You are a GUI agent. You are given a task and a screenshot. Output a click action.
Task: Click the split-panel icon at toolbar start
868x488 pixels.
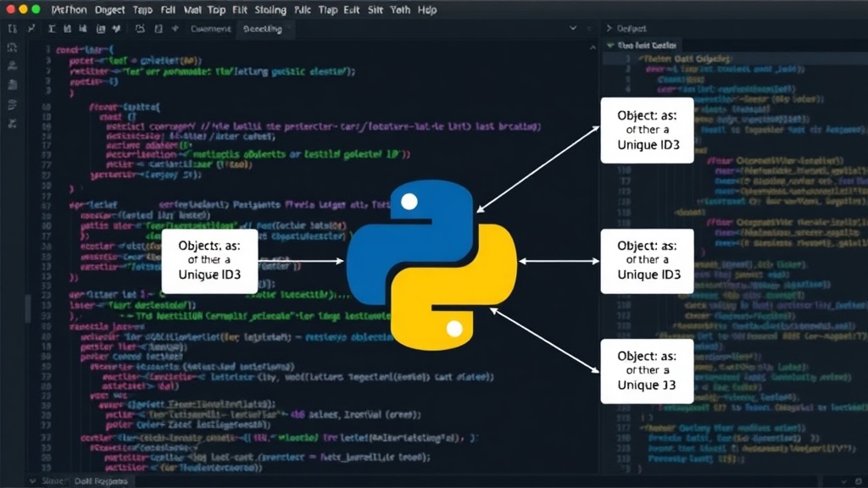12,28
